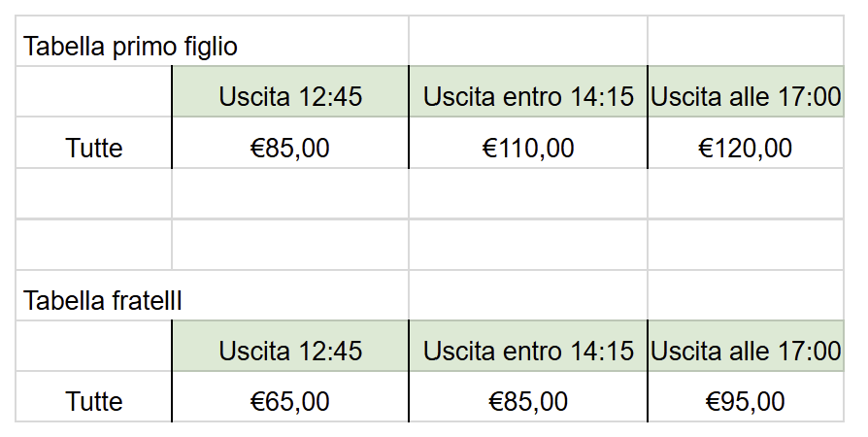The image size is (868, 437).
Task: Click the empty cell directly below the €120,00 cell
Action: pyautogui.click(x=745, y=193)
